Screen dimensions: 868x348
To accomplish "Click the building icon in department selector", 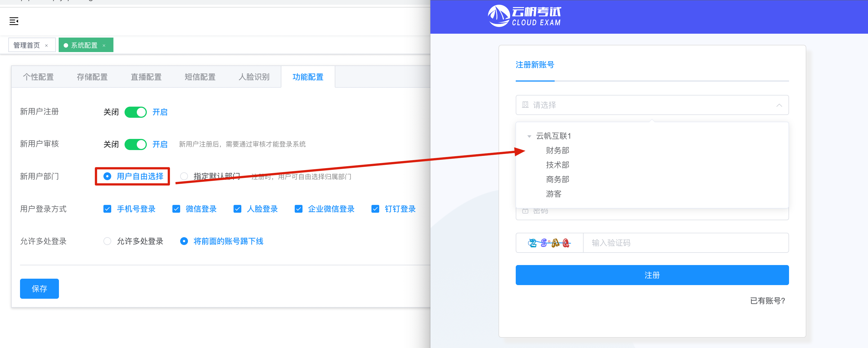I will point(525,105).
